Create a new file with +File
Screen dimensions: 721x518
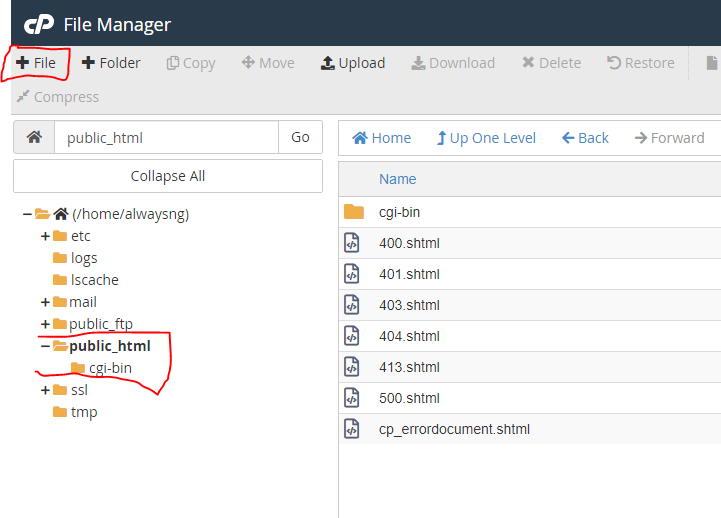coord(36,63)
